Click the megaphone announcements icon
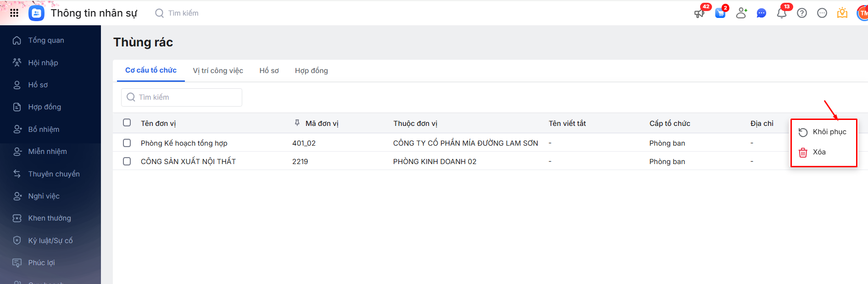Image resolution: width=868 pixels, height=284 pixels. [x=699, y=13]
